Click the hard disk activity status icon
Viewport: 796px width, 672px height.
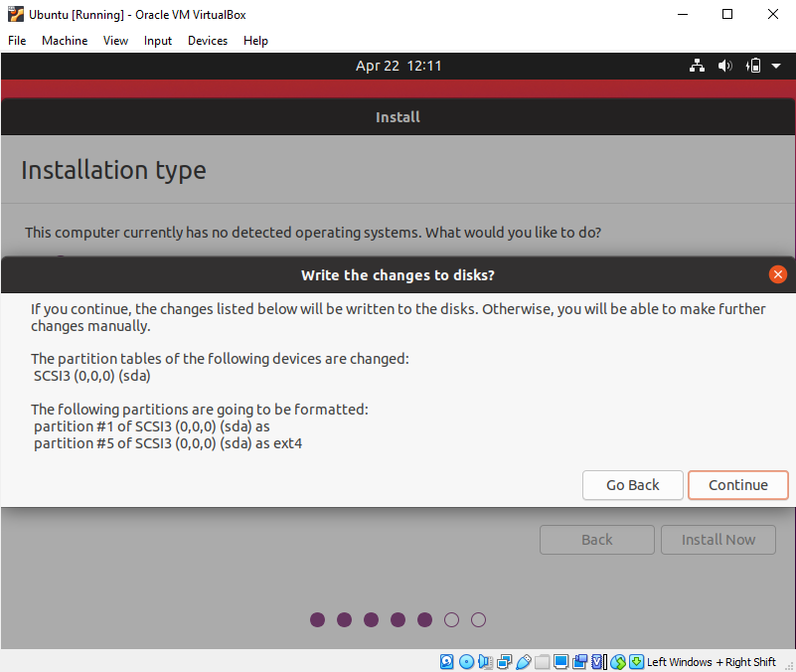(x=446, y=661)
